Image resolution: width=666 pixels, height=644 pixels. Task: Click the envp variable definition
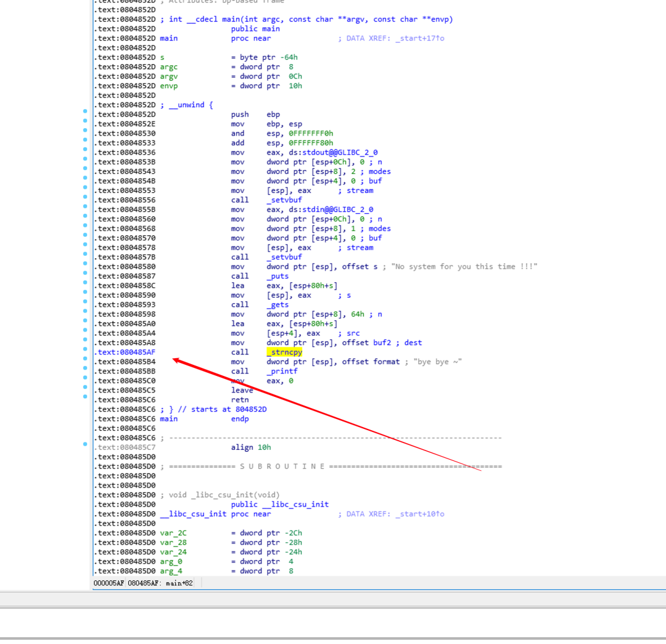pyautogui.click(x=231, y=86)
